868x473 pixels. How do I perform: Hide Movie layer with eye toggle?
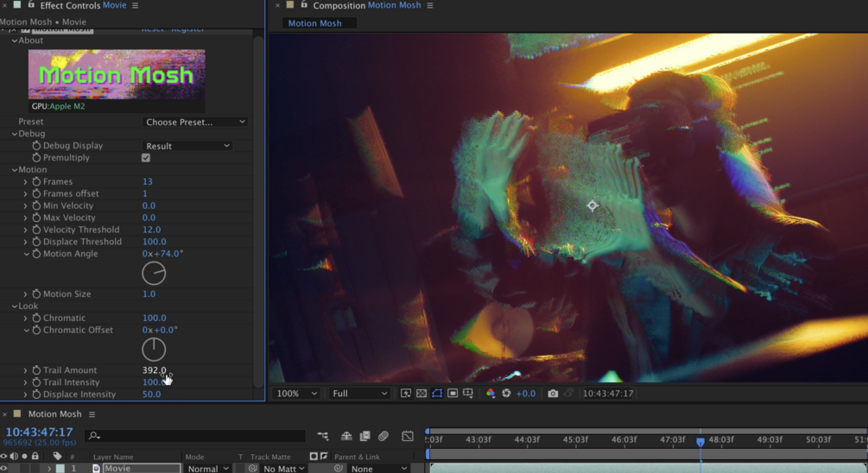(x=3, y=468)
